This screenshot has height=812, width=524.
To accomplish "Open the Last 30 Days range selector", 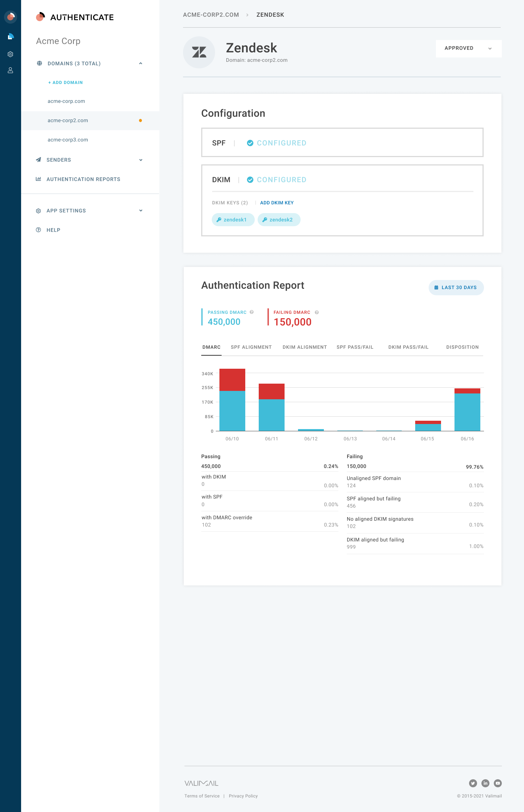I will pos(456,288).
